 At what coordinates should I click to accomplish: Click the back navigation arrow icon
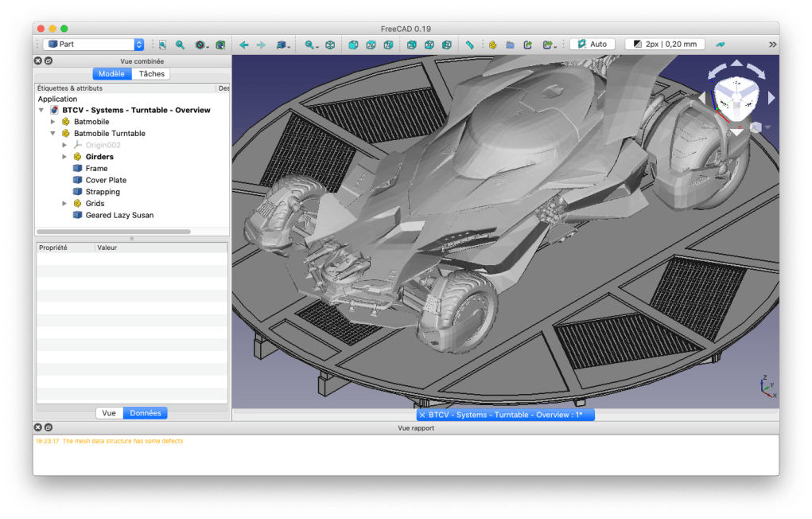point(243,45)
